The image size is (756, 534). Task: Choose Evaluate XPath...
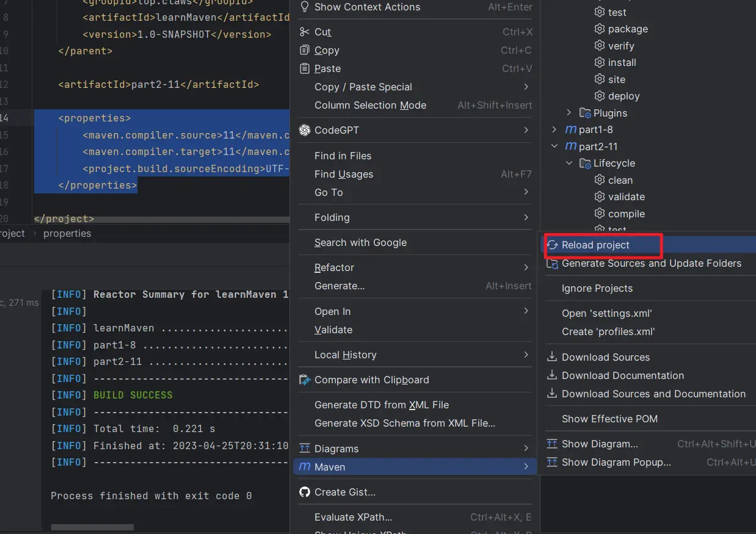[x=415, y=517]
